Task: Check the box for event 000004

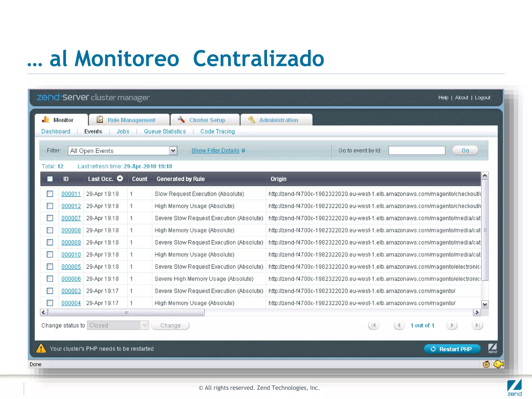Action: point(50,303)
